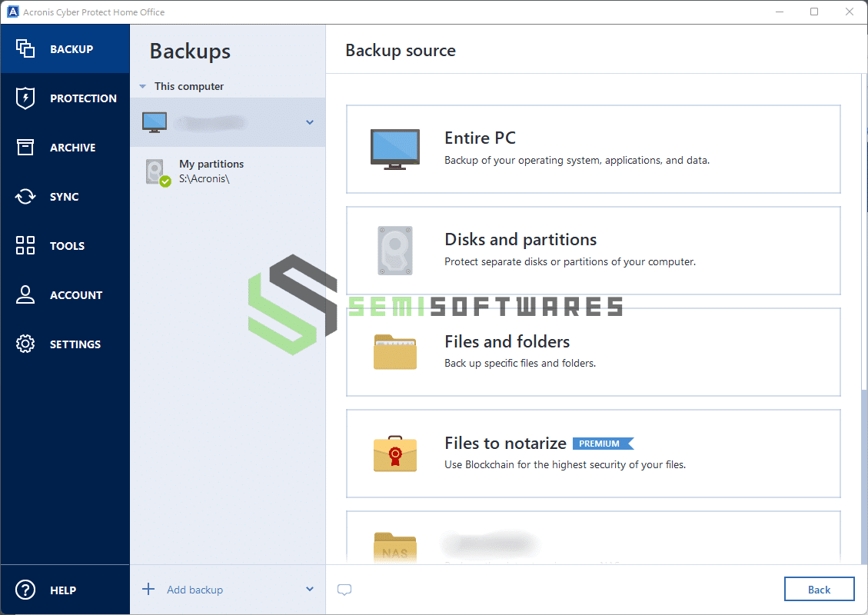Click the S:\Acronis\ destination path text
Viewport: 868px width, 615px height.
coord(205,179)
